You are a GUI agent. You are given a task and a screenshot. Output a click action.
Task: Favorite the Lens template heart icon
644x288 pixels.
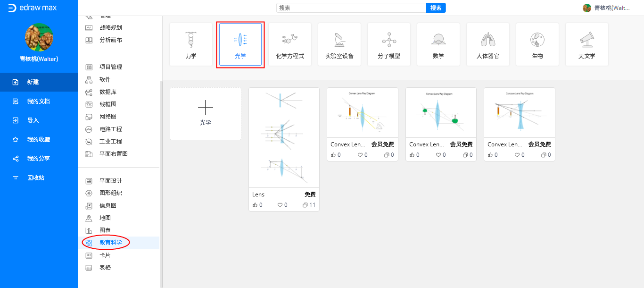point(280,205)
